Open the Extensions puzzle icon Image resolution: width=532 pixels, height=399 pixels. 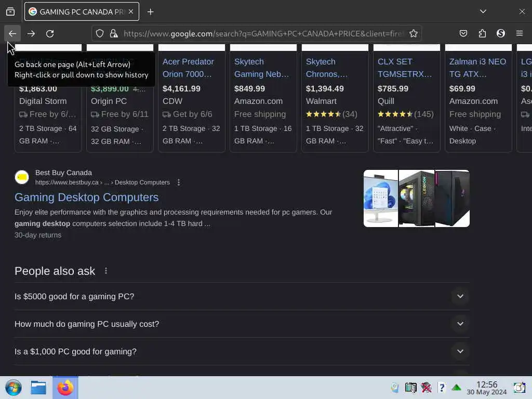482,33
